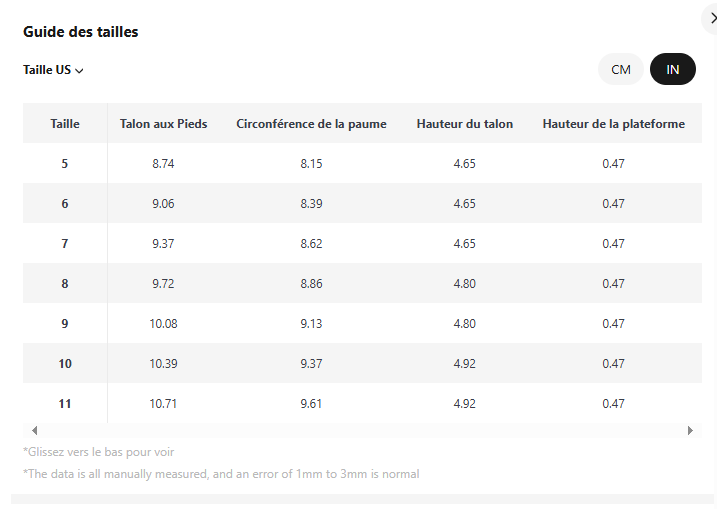Switch measurements to CM
Screen dimensions: 717x509
click(x=621, y=70)
